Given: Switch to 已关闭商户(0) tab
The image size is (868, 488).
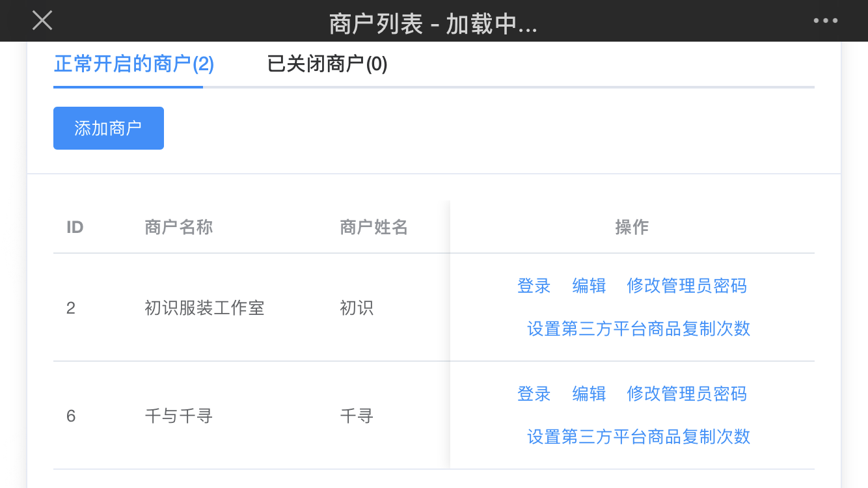Looking at the screenshot, I should [x=327, y=64].
